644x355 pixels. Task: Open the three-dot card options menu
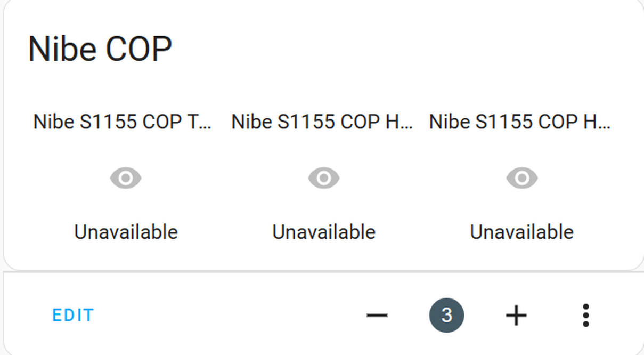pos(585,316)
